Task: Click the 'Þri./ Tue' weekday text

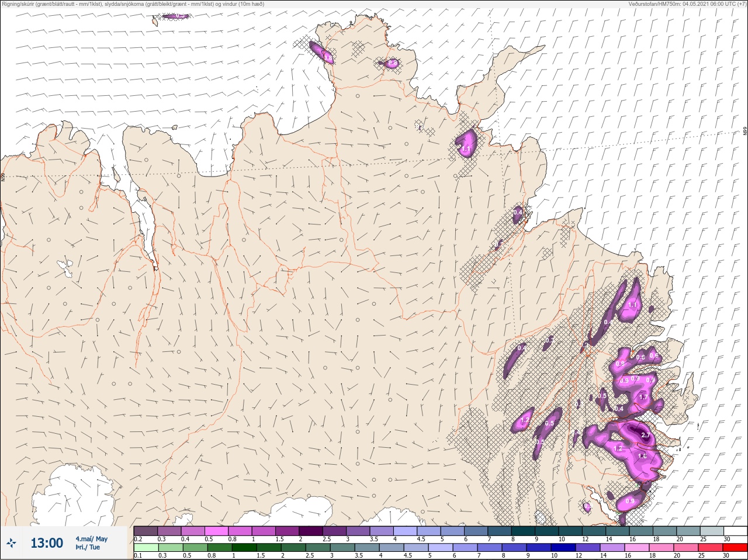Action: (88, 548)
